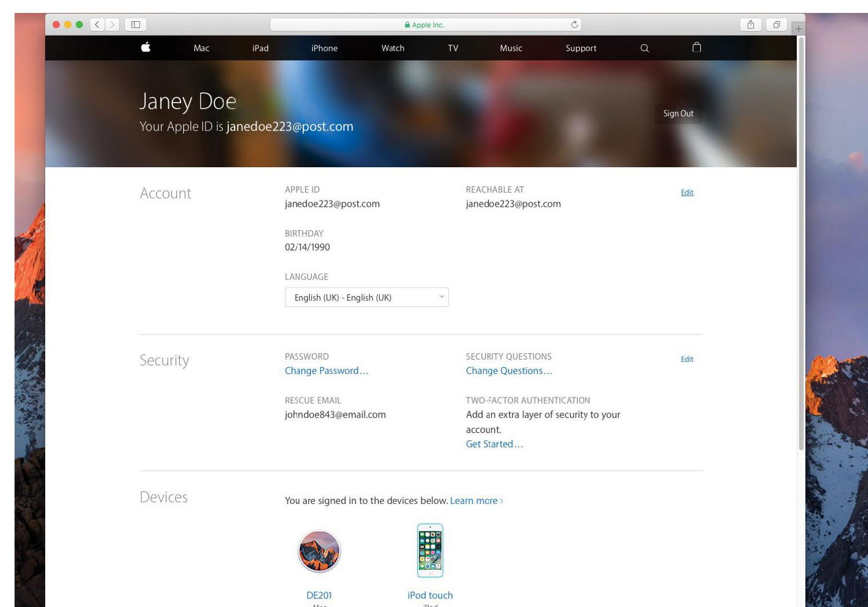
Task: Open the search magnifier icon
Action: pos(645,48)
